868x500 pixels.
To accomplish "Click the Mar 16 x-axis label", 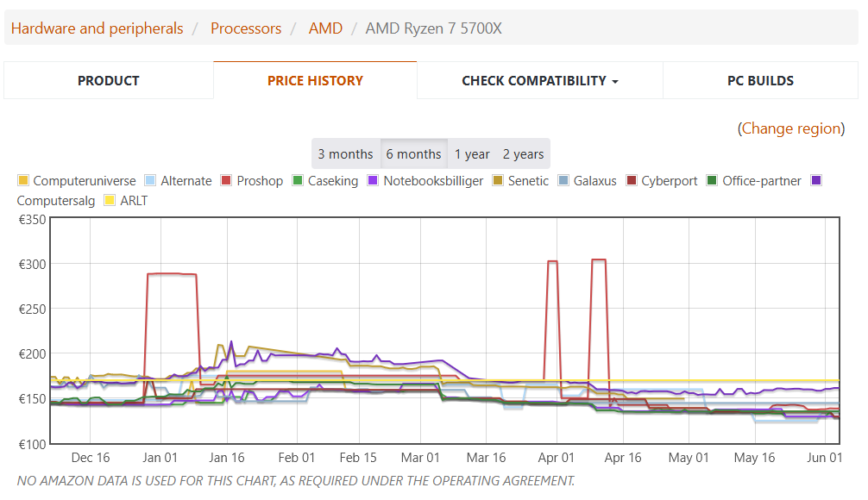I will point(486,458).
